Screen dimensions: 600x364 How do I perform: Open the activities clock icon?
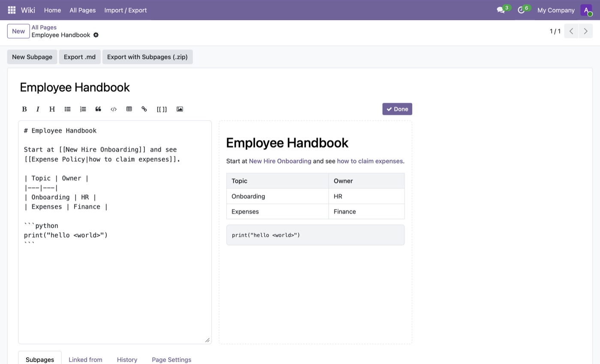coord(521,10)
